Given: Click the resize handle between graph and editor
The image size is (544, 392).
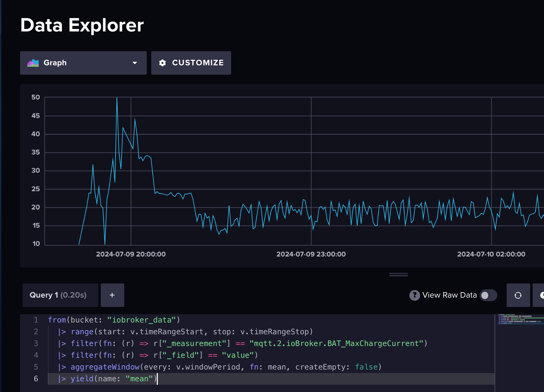Looking at the screenshot, I should click(399, 275).
